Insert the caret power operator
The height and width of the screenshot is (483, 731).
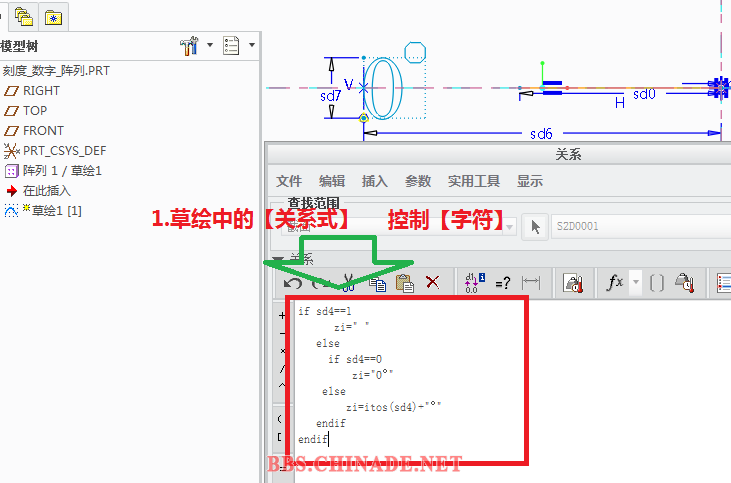[282, 386]
